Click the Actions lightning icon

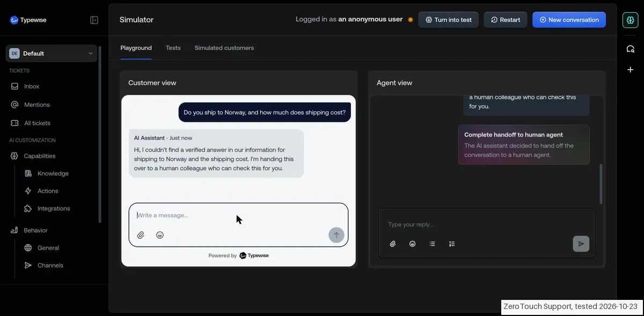(x=28, y=191)
